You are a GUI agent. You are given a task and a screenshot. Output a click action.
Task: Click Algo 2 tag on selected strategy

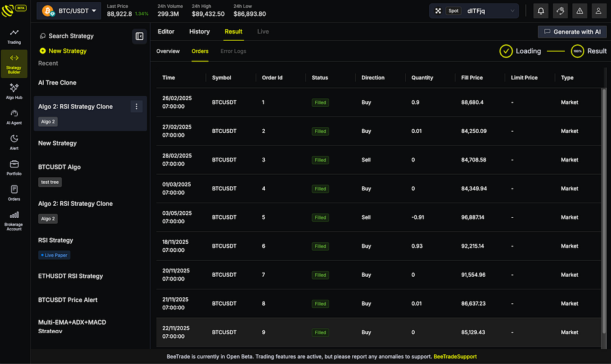(x=48, y=121)
